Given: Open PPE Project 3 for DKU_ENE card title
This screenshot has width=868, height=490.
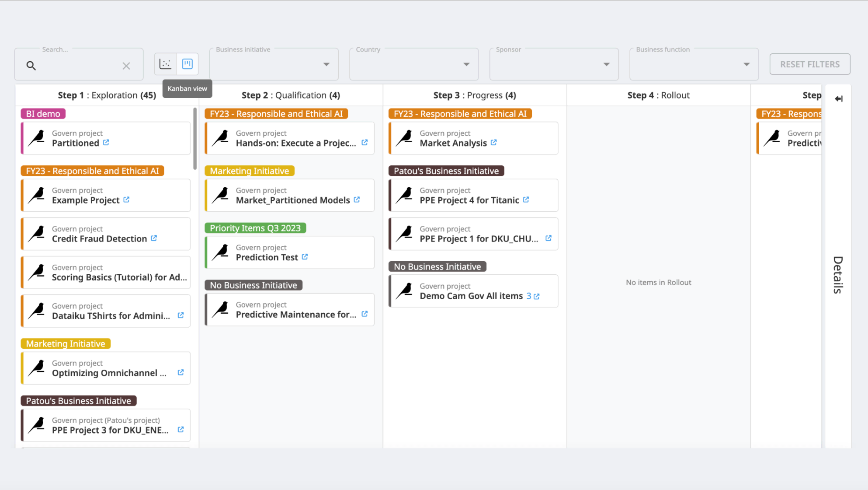Looking at the screenshot, I should (110, 430).
